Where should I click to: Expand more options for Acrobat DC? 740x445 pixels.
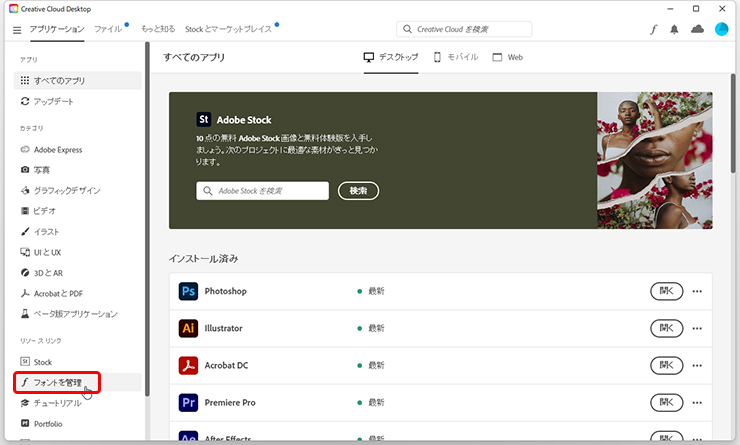(697, 365)
